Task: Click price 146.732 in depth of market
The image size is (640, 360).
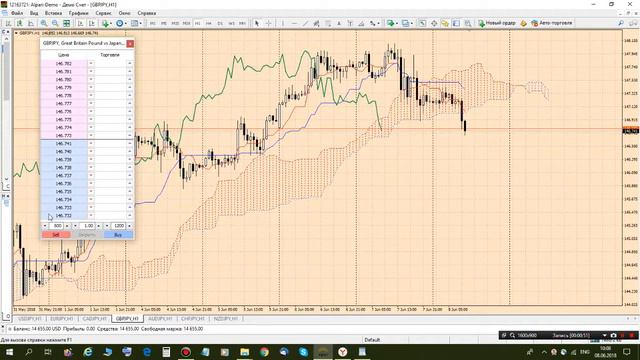Action: pos(64,216)
